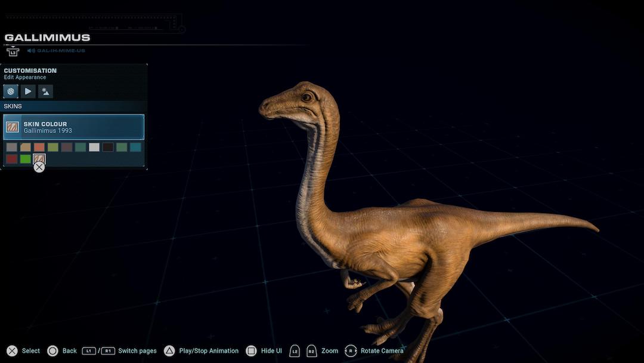The width and height of the screenshot is (644, 363).
Task: Click the right stick R icon
Action: (x=351, y=350)
